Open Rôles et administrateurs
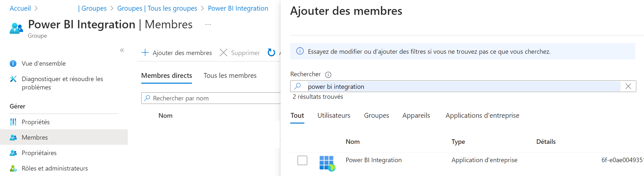The image size is (644, 176). click(55, 168)
